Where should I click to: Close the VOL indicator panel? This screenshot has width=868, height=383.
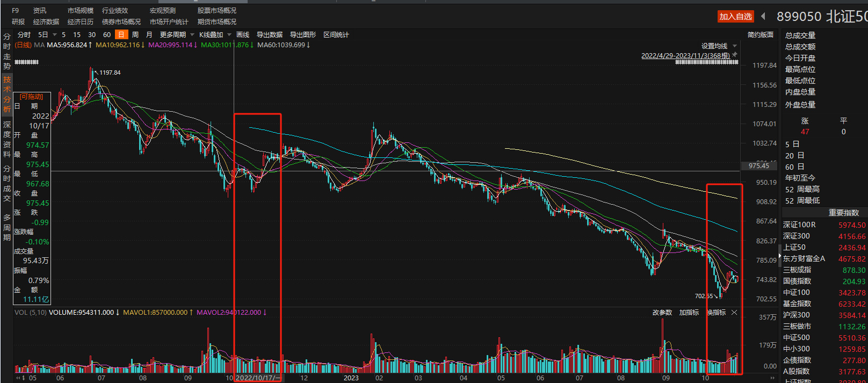pos(734,313)
